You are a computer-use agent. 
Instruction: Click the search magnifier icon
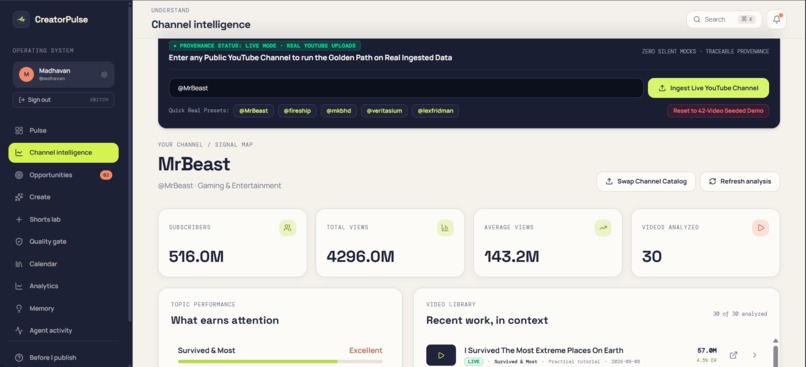(697, 20)
